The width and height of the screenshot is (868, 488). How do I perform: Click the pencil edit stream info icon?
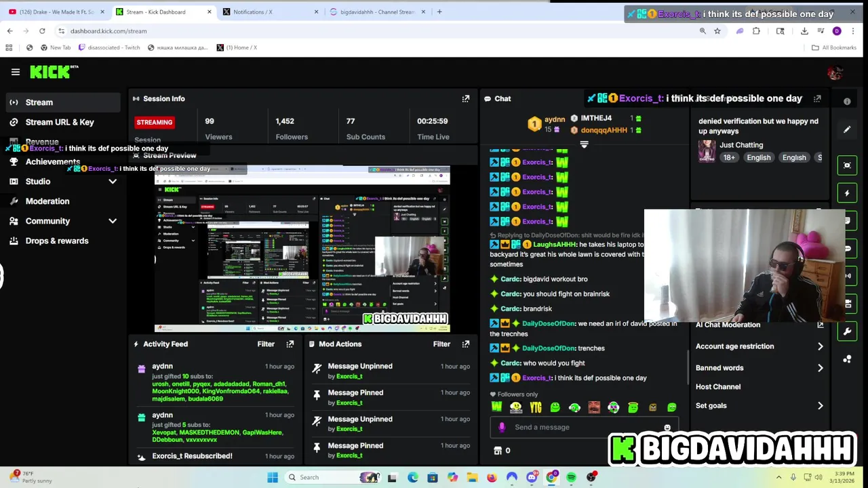(x=847, y=129)
